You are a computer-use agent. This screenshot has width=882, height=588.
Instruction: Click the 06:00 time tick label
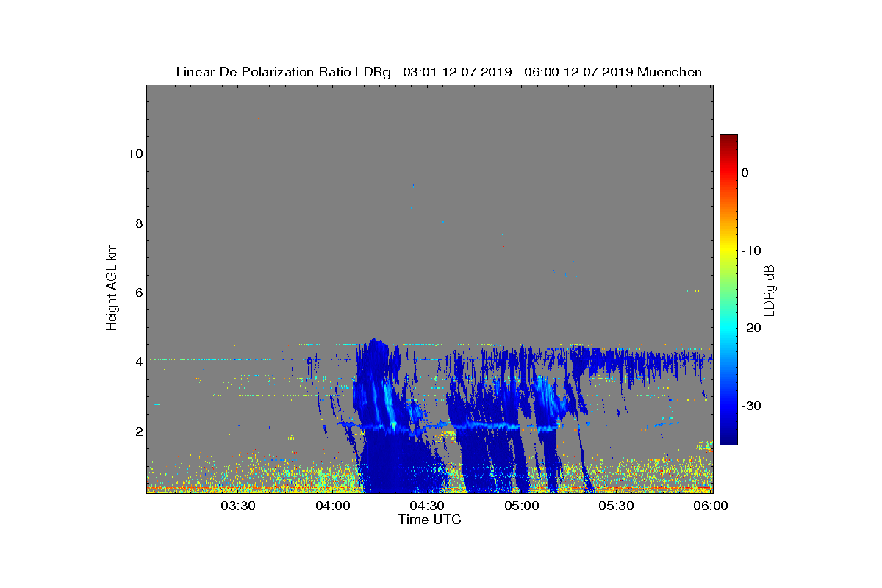[x=711, y=506]
